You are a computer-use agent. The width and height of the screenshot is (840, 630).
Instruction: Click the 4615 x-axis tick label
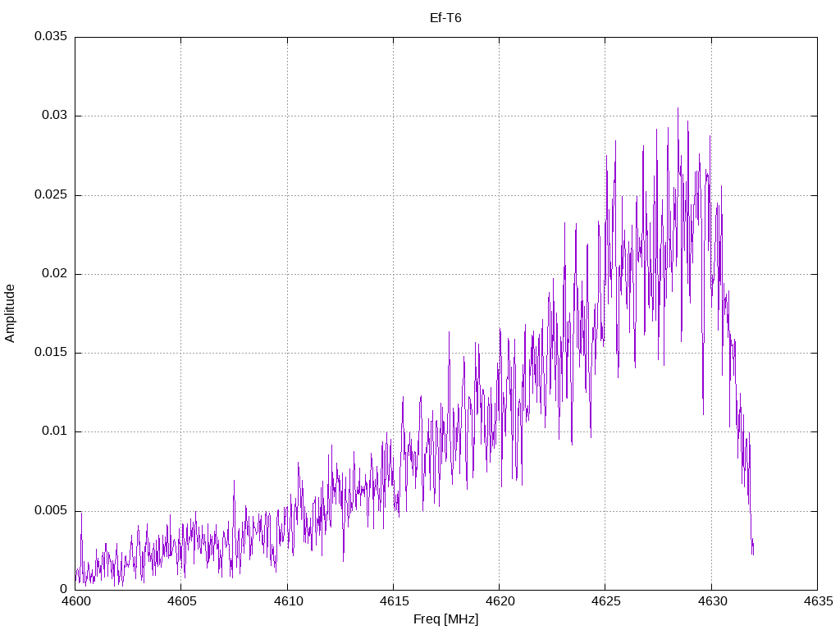coord(394,601)
